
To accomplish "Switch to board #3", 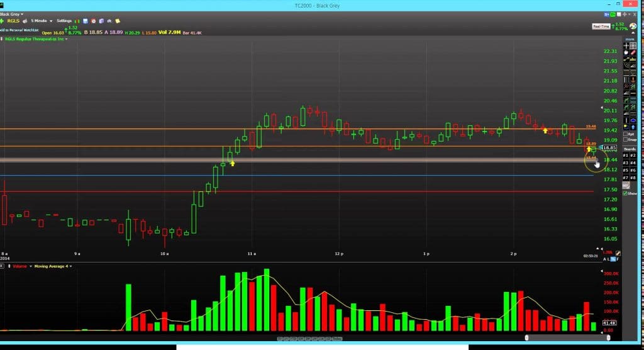I will click(x=626, y=163).
